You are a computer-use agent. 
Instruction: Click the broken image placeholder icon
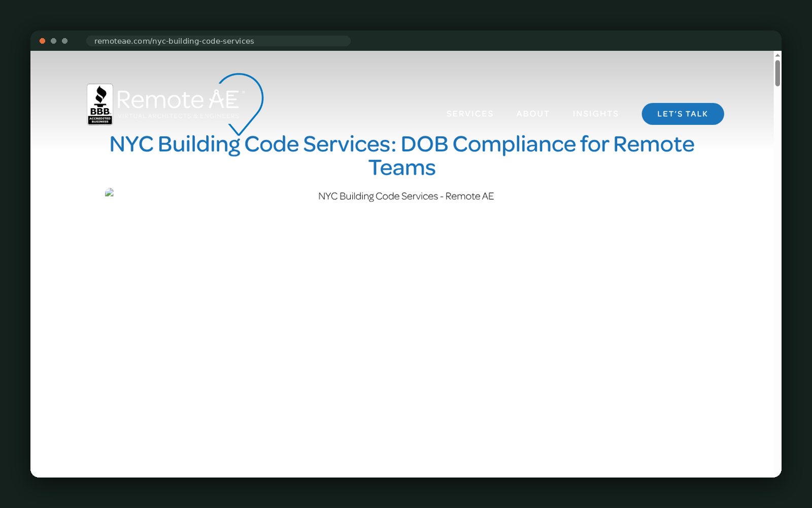point(109,193)
